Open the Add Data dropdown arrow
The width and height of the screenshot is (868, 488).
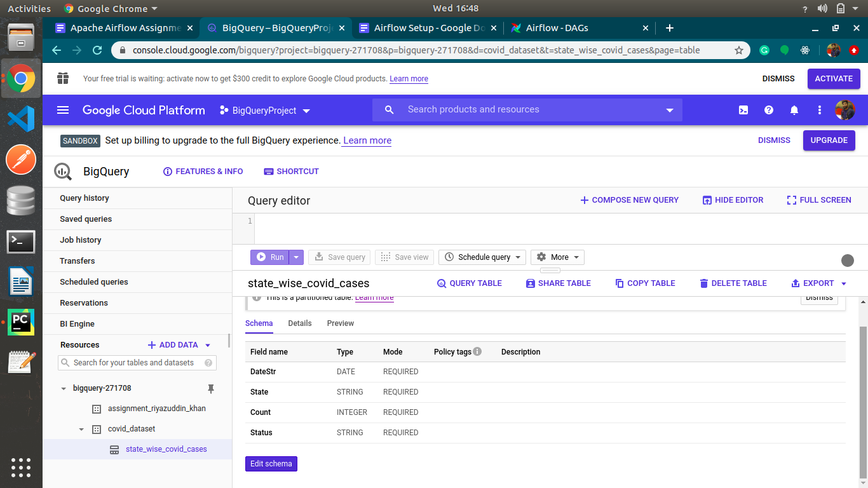pos(208,345)
